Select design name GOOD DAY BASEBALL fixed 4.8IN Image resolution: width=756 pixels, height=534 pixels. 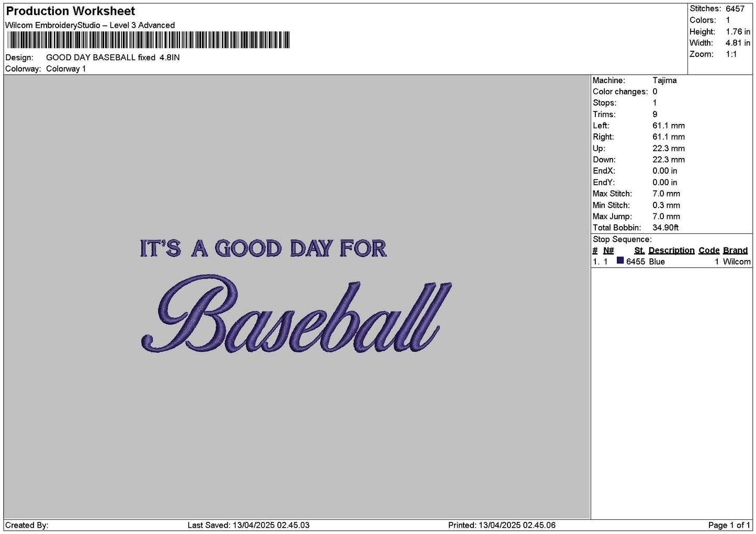[x=113, y=58]
